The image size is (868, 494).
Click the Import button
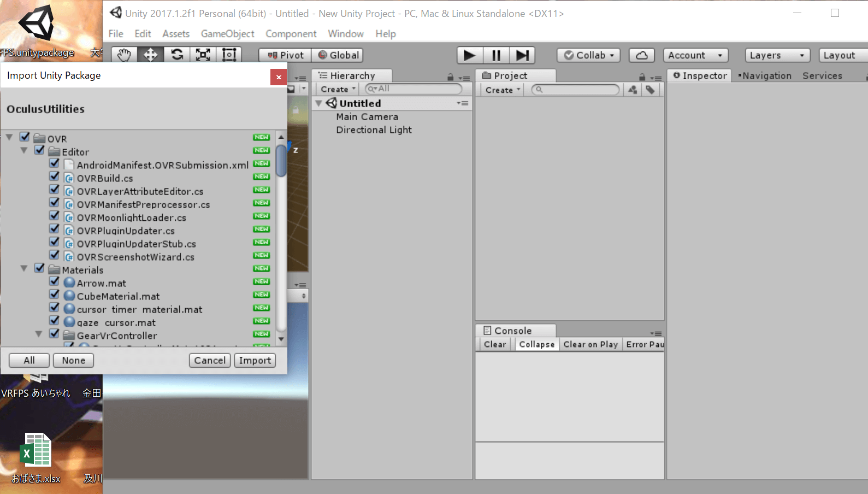(x=255, y=361)
